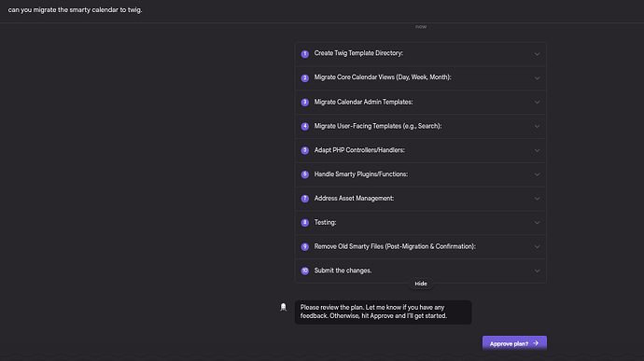Click step 4 number badge
The height and width of the screenshot is (361, 644).
click(305, 126)
